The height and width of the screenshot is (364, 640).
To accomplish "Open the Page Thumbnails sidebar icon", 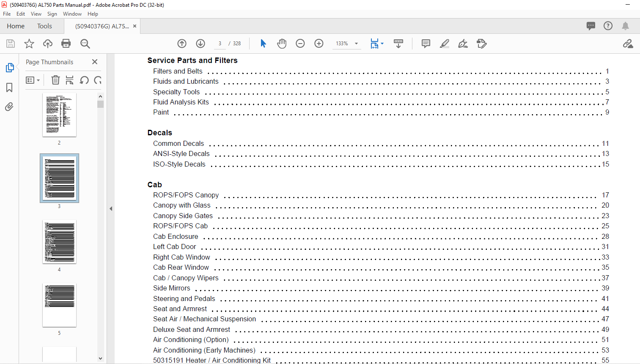I will point(9,68).
